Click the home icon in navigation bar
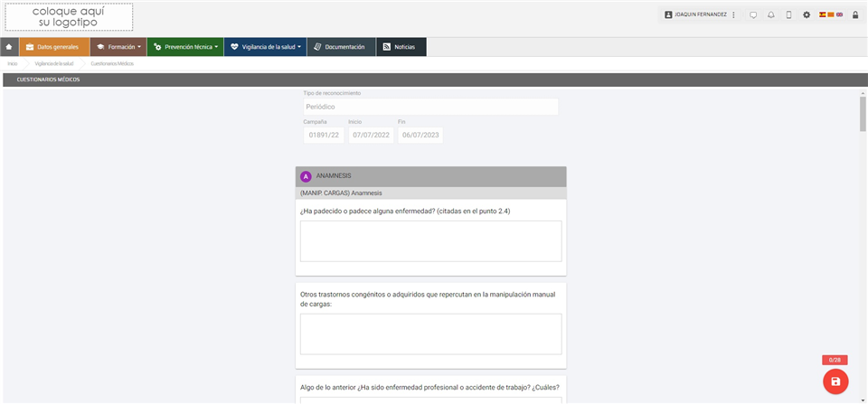868x404 pixels. pos(9,47)
